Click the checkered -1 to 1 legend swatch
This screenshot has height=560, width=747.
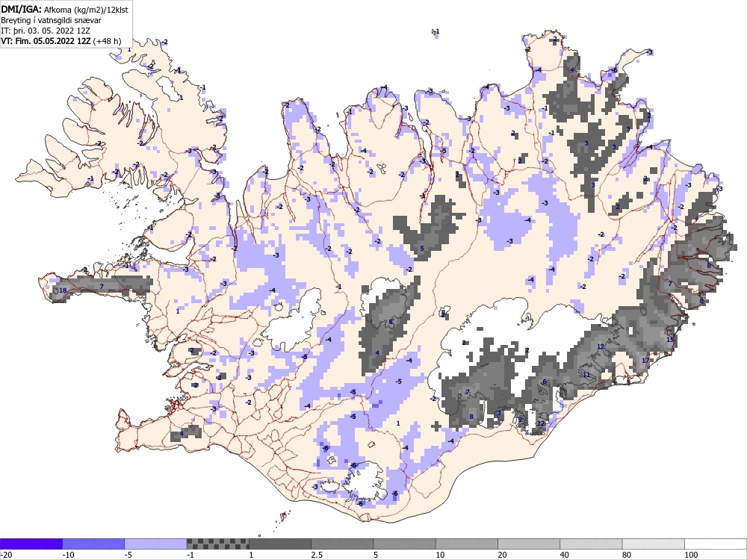click(217, 544)
